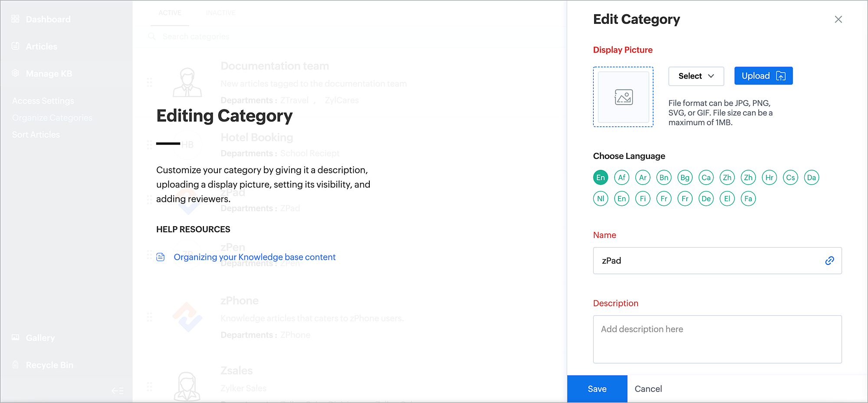Open Gallery in the sidebar
This screenshot has width=868, height=403.
[x=40, y=338]
